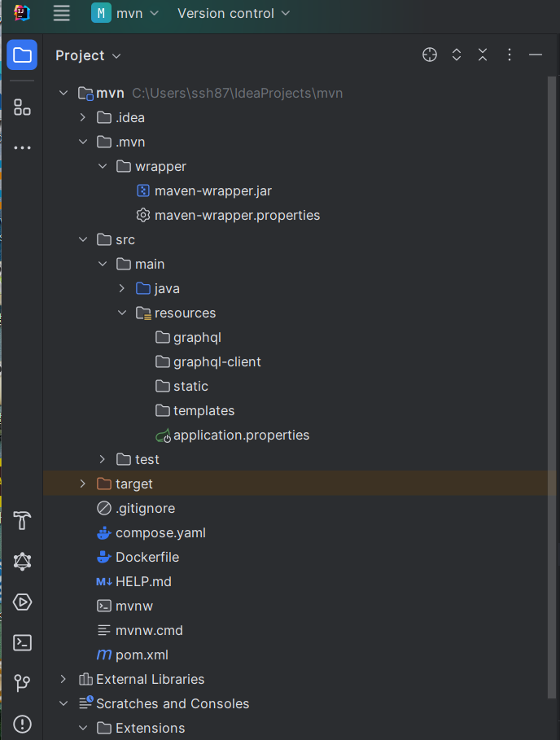Click the Maven icon beside pom.xml

point(104,655)
